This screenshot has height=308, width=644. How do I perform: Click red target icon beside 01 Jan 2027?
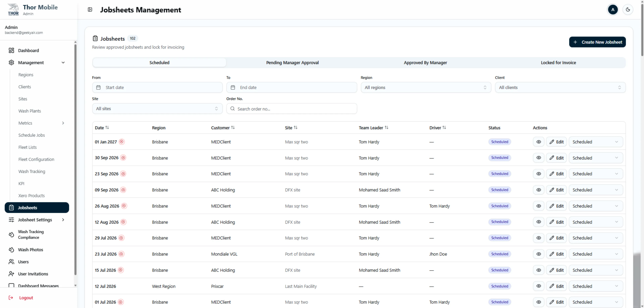click(122, 142)
